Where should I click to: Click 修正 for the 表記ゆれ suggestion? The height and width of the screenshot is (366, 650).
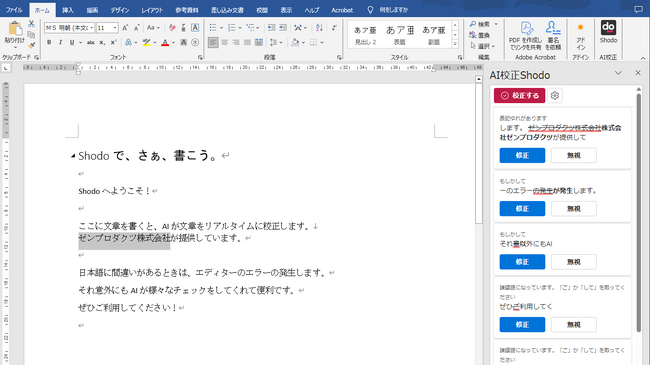(x=522, y=155)
